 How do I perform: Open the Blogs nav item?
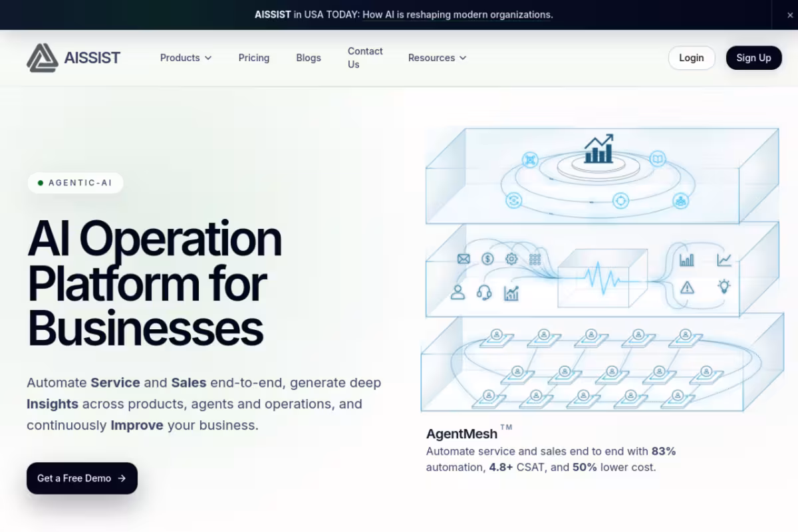point(309,58)
